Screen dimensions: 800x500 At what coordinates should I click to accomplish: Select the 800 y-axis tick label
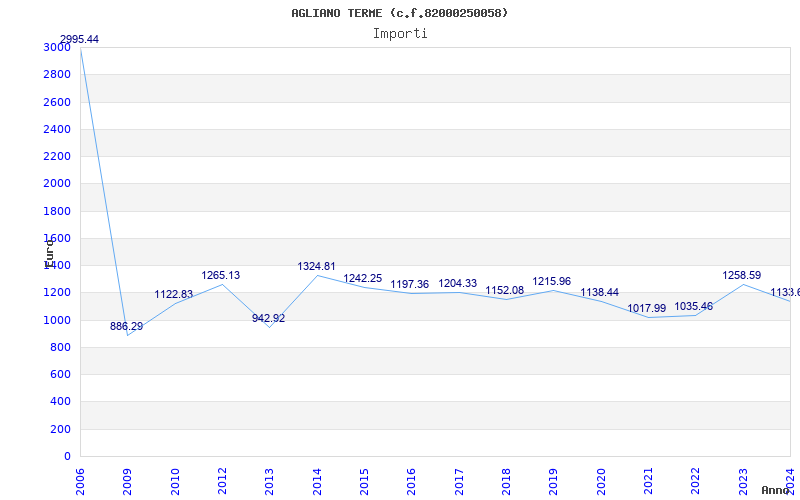[x=60, y=347]
